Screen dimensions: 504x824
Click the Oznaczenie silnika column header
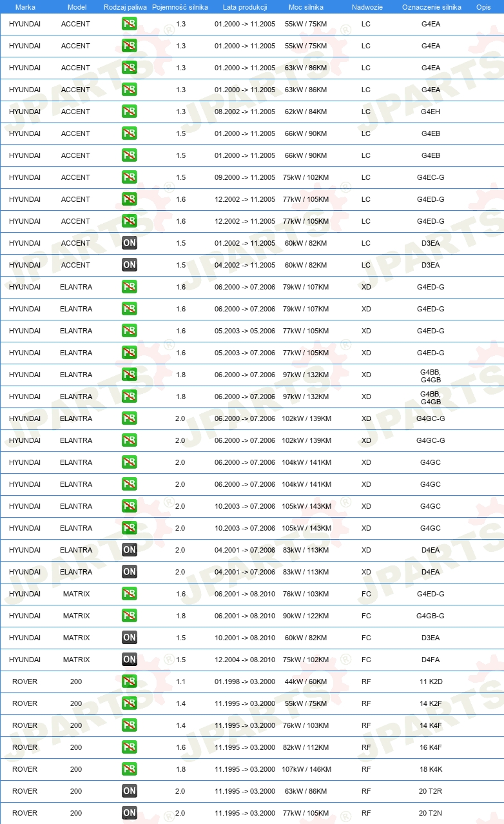pyautogui.click(x=432, y=7)
